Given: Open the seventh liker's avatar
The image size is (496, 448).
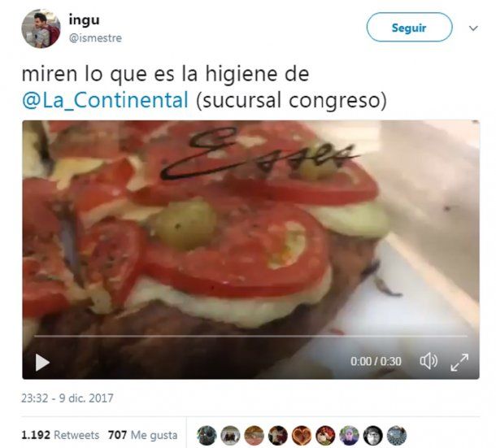Looking at the screenshot, I should point(349,435).
